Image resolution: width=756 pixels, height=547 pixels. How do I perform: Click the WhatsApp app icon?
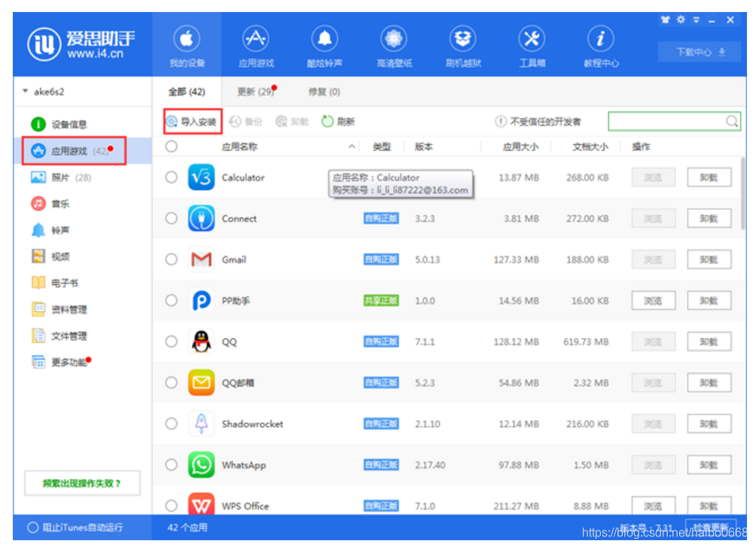(201, 464)
